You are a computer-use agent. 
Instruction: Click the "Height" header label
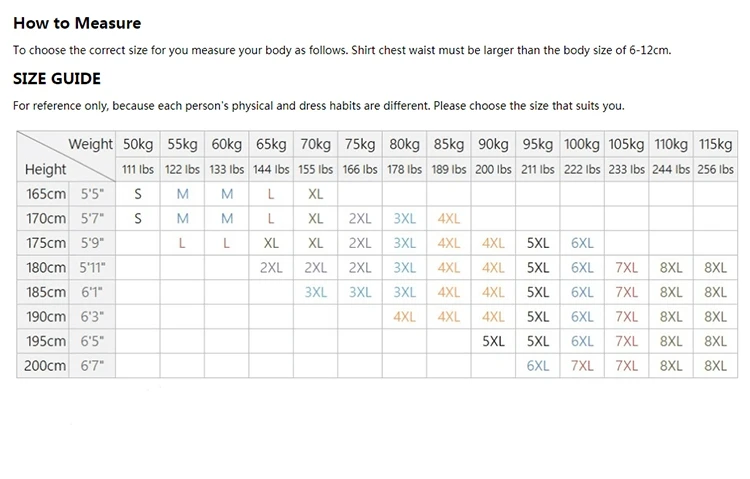coord(45,169)
